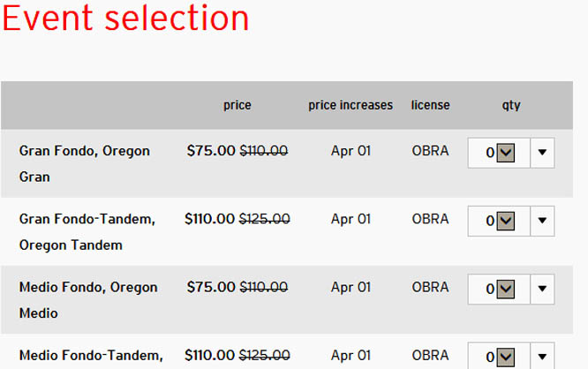Click black arrow button in Gran Fondo-Tandem row
This screenshot has height=369, width=588.
(x=542, y=220)
